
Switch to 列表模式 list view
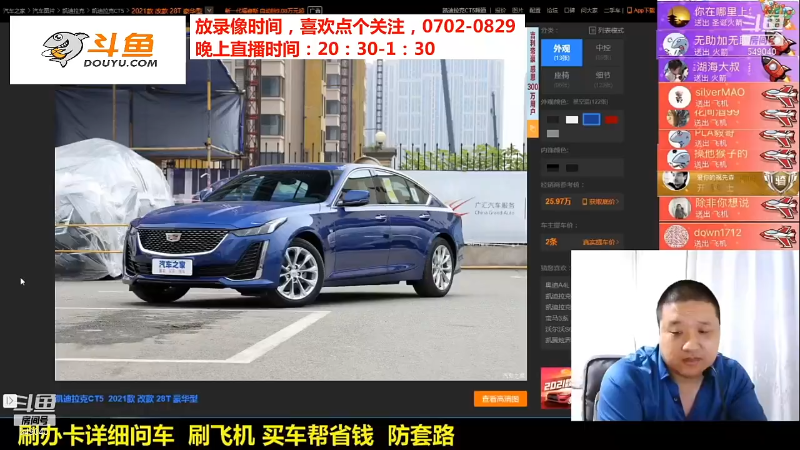point(606,31)
